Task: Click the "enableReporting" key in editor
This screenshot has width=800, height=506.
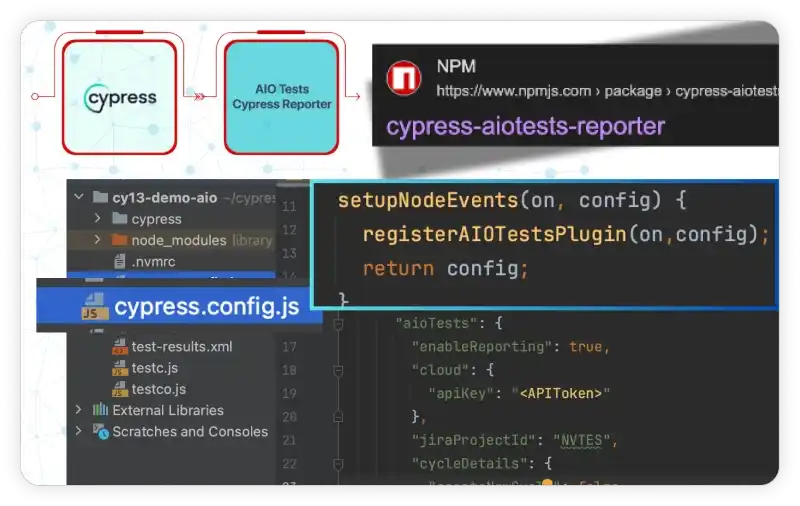Action: click(482, 347)
